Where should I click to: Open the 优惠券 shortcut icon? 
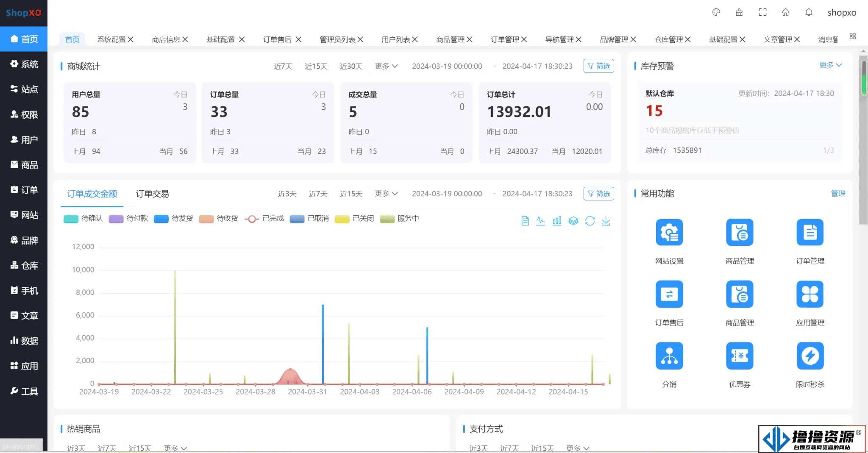click(x=740, y=356)
